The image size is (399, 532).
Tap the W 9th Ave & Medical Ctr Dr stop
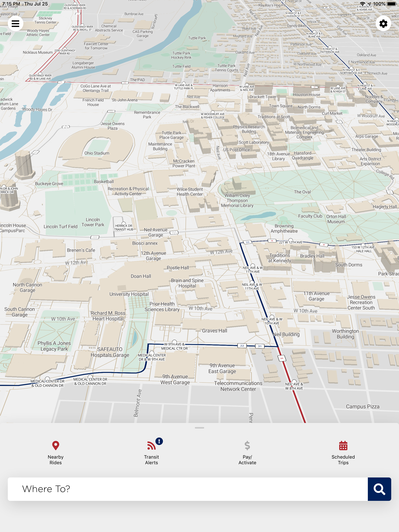pos(175,342)
